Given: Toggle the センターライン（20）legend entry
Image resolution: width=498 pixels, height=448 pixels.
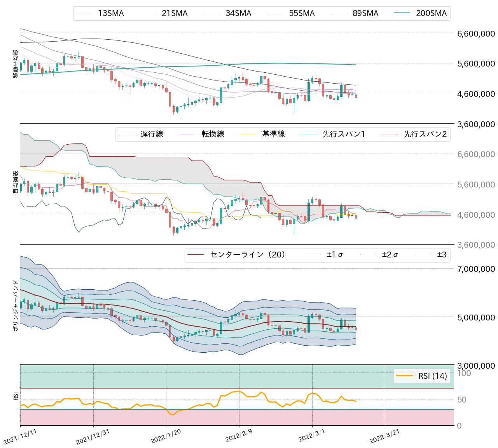Looking at the screenshot, I should (246, 255).
